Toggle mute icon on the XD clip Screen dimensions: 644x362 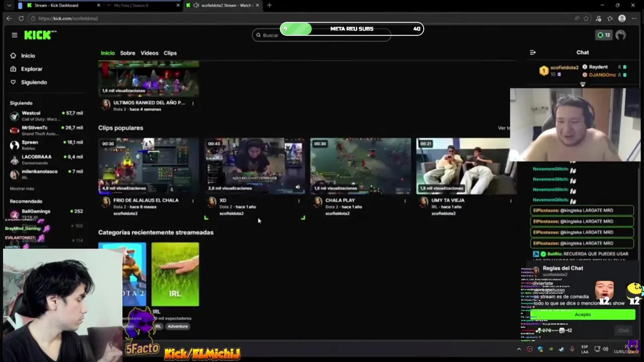297,187
